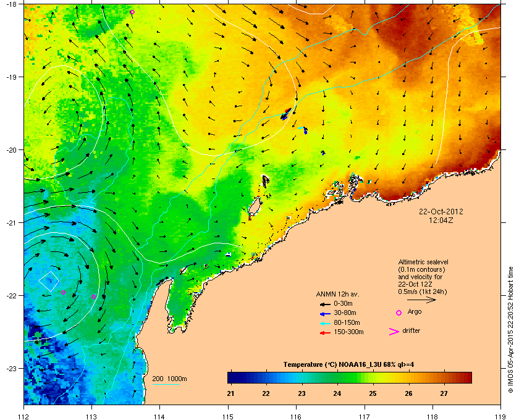Click the magenta drifter symbol in legend
The image size is (519, 420).
click(x=394, y=332)
